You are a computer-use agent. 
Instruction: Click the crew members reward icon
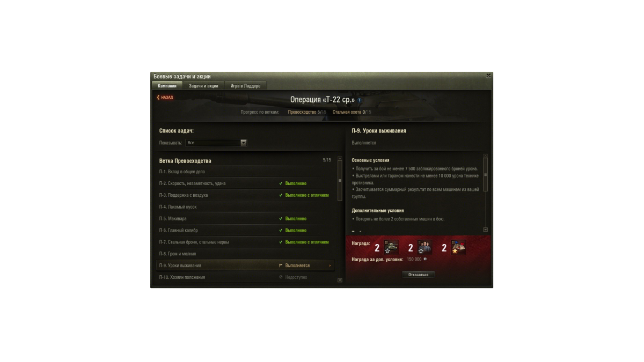click(425, 247)
